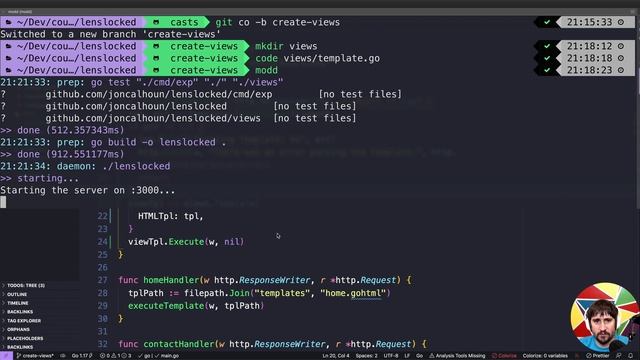Click line number 27 in editor gutter
Viewport: 640px width, 360px height.
102,280
